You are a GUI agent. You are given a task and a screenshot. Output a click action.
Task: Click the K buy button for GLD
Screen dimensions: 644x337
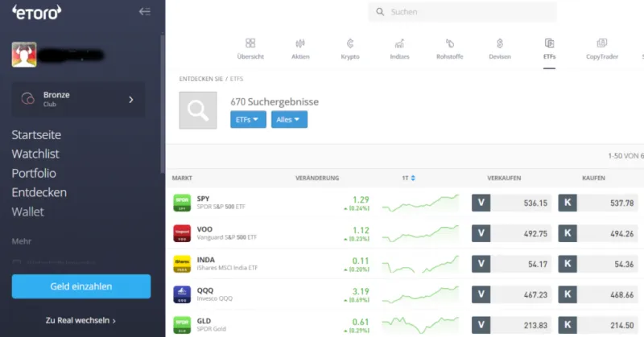click(x=568, y=325)
